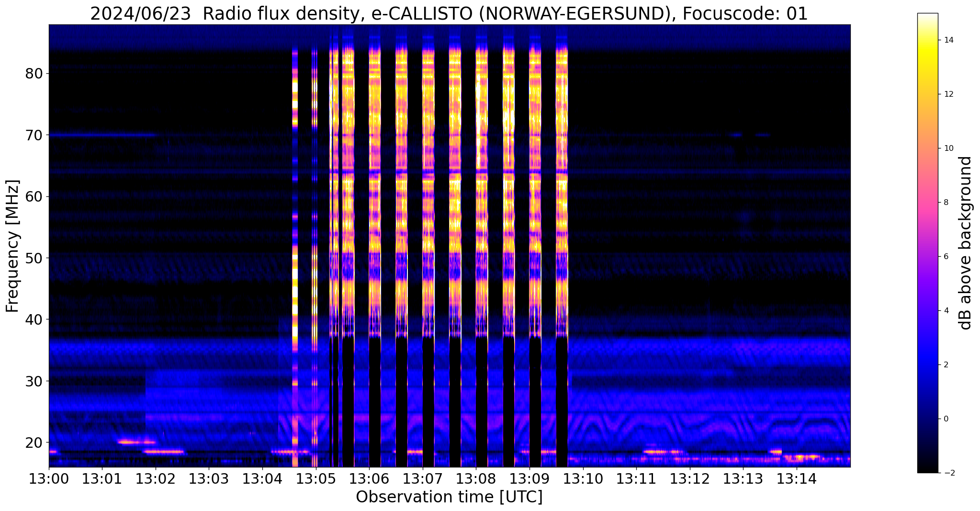
Task: Click the 13:01 time tick label
Action: point(102,478)
